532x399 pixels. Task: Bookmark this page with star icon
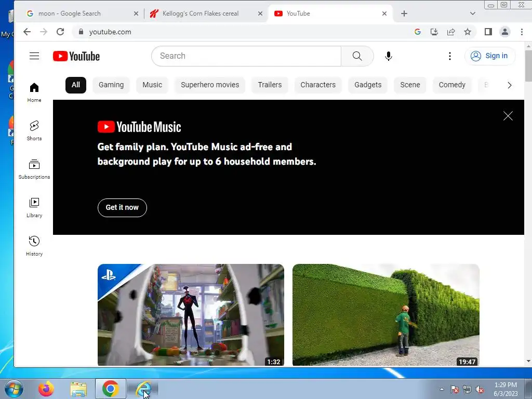[x=468, y=32]
